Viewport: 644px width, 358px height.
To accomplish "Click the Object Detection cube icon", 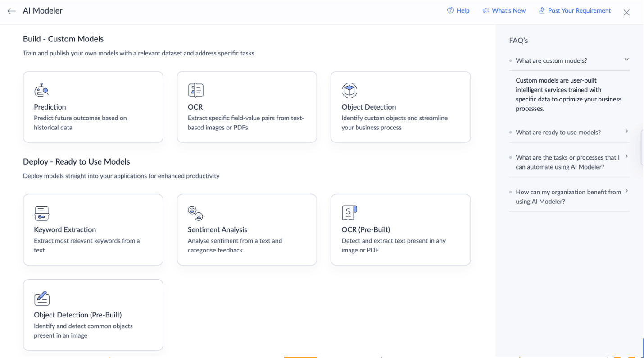I will (349, 90).
